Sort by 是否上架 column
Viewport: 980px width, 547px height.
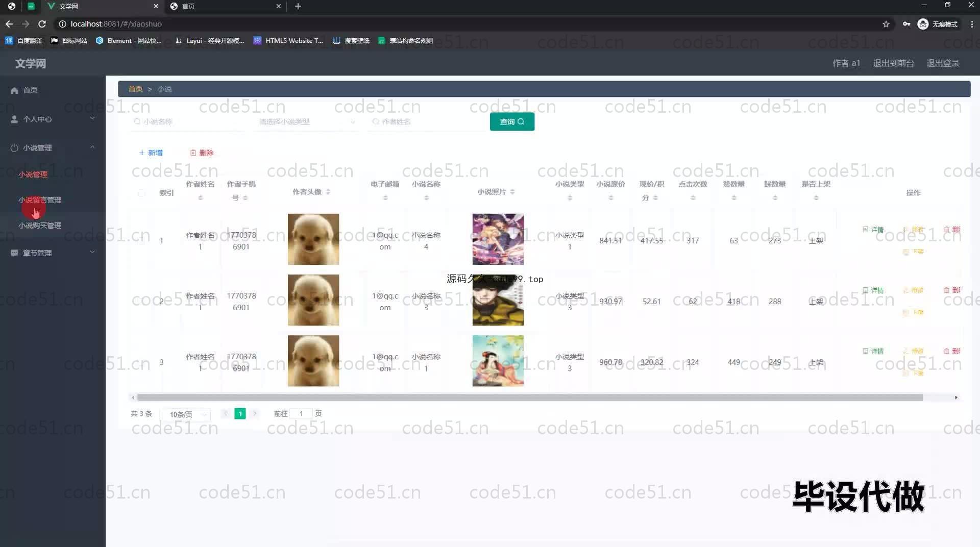coord(816,198)
